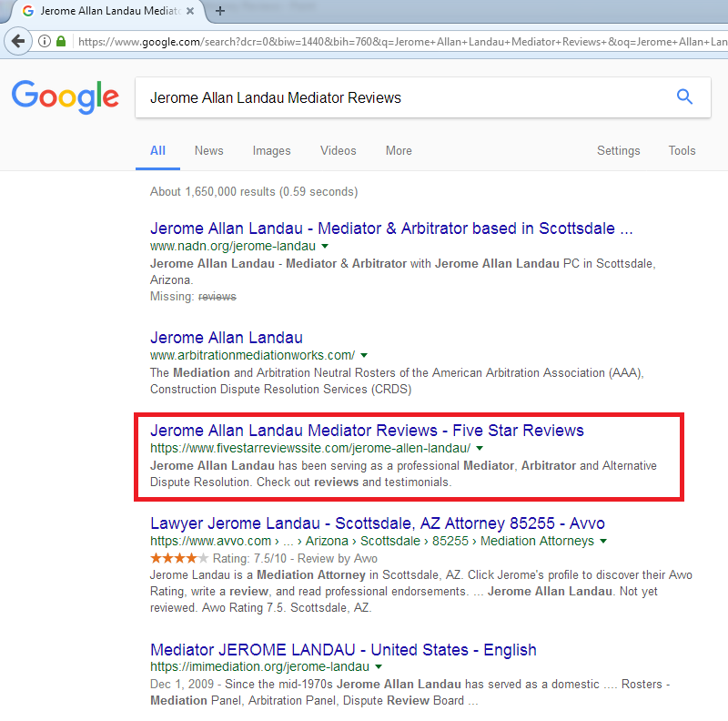Open a new browser tab

click(x=220, y=11)
